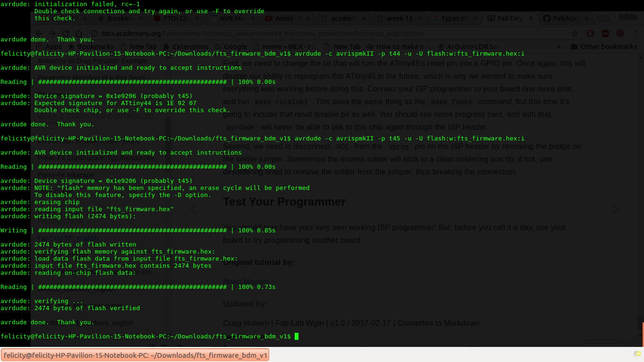Click the small icon at bottom-right corner
This screenshot has height=362, width=644.
[637, 353]
